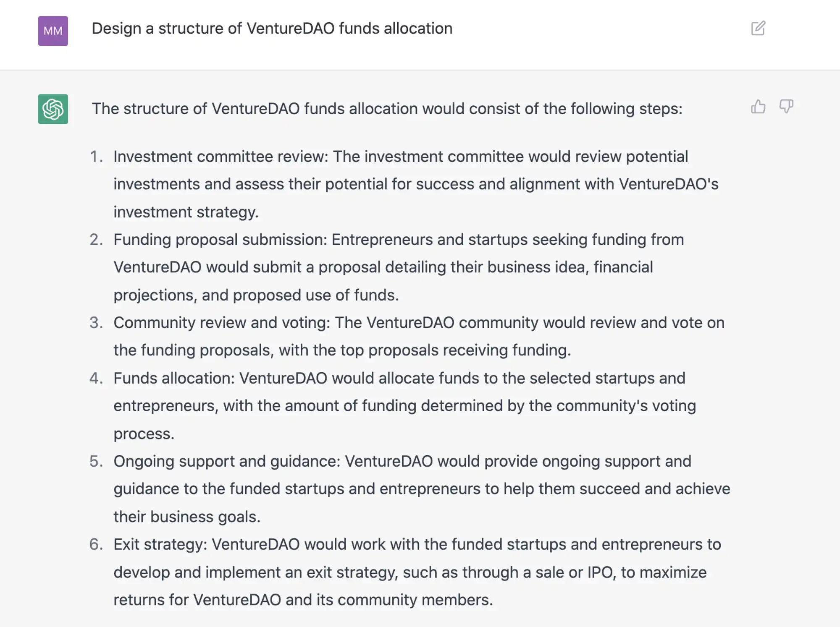The width and height of the screenshot is (840, 627).
Task: Click list number 3 marker
Action: [x=96, y=323]
